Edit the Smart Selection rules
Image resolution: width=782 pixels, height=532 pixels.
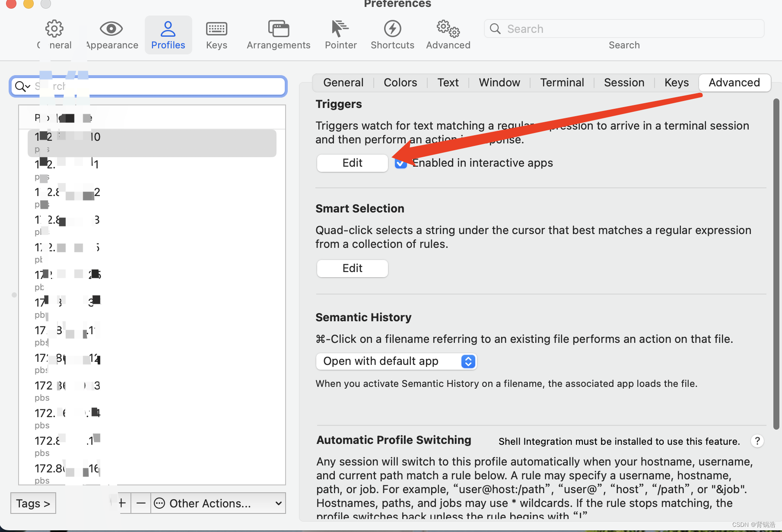pyautogui.click(x=353, y=268)
